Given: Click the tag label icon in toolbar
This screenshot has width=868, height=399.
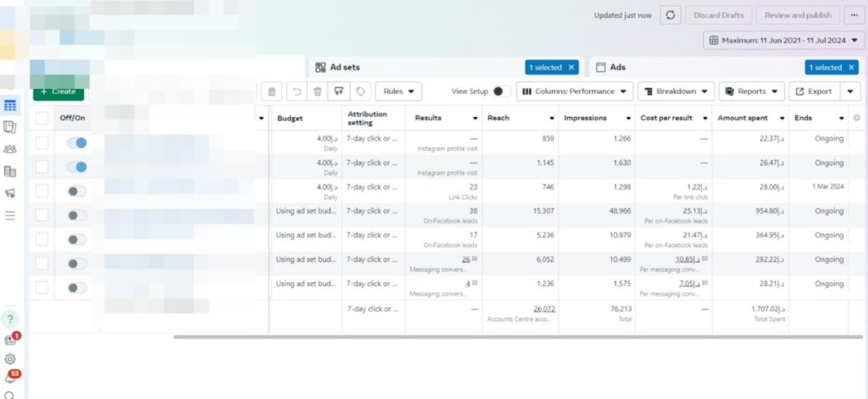Looking at the screenshot, I should click(x=361, y=91).
